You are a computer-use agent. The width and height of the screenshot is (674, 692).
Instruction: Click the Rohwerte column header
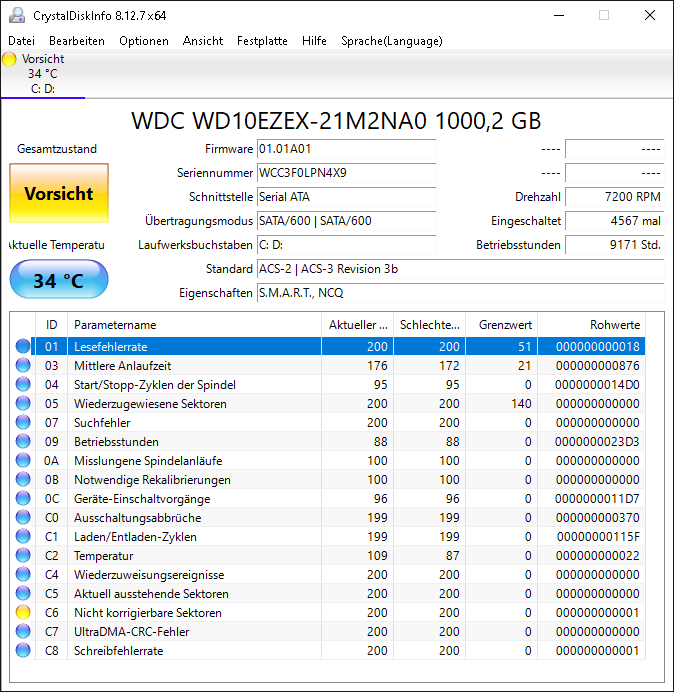591,325
